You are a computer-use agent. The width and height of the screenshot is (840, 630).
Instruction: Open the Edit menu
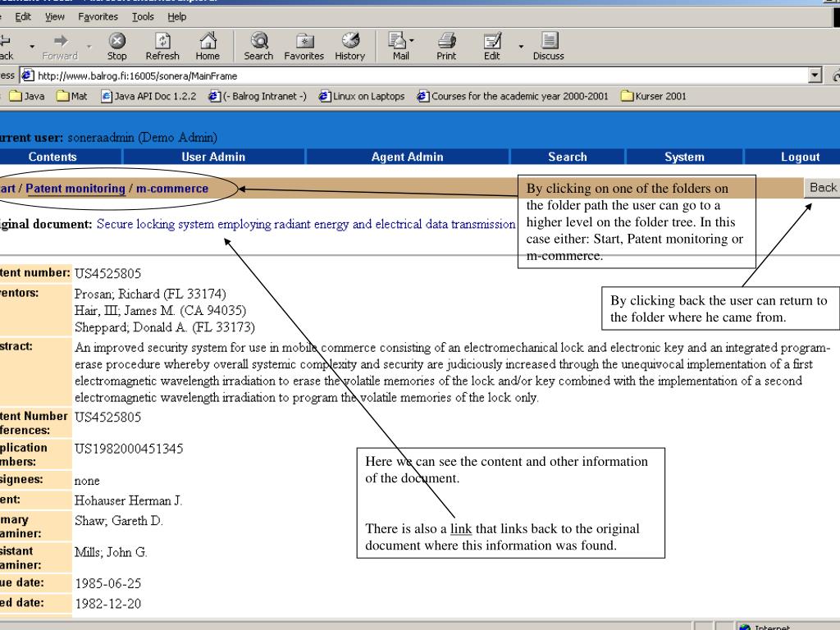22,16
